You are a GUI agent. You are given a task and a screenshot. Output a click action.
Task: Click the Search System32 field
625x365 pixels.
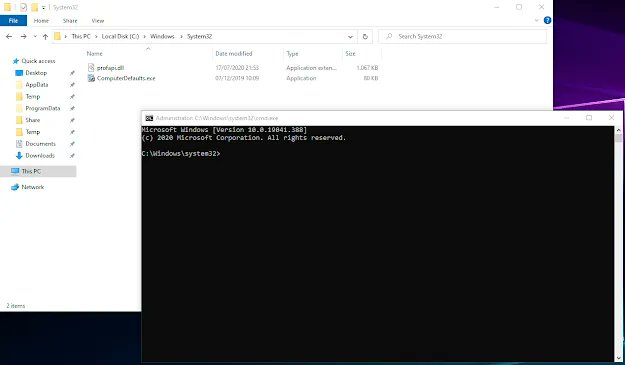point(462,36)
